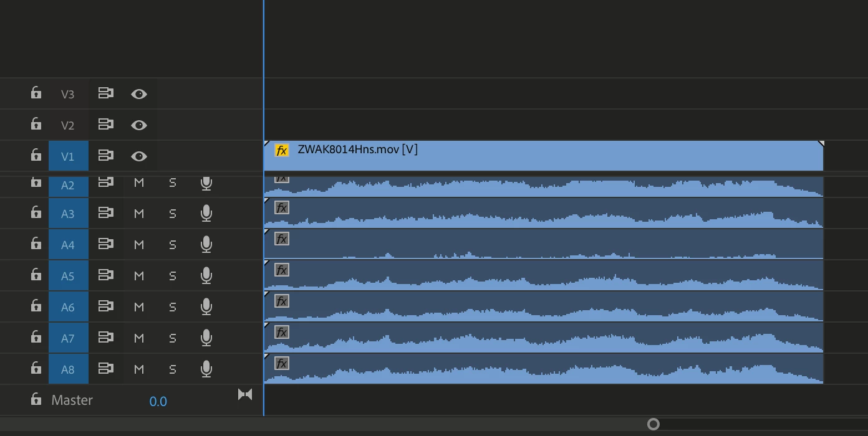Click the fx badge on A7 audio clip
The image size is (868, 436).
(x=282, y=332)
